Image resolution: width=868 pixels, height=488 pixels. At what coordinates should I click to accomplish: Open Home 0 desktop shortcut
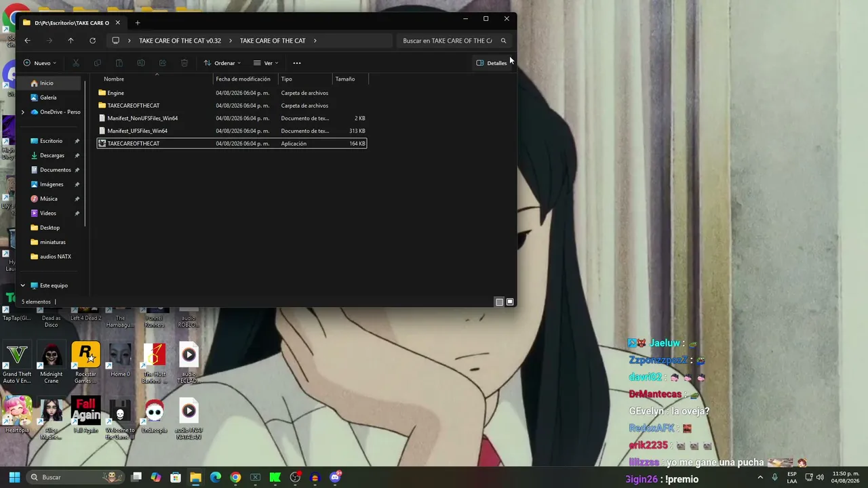tap(120, 361)
